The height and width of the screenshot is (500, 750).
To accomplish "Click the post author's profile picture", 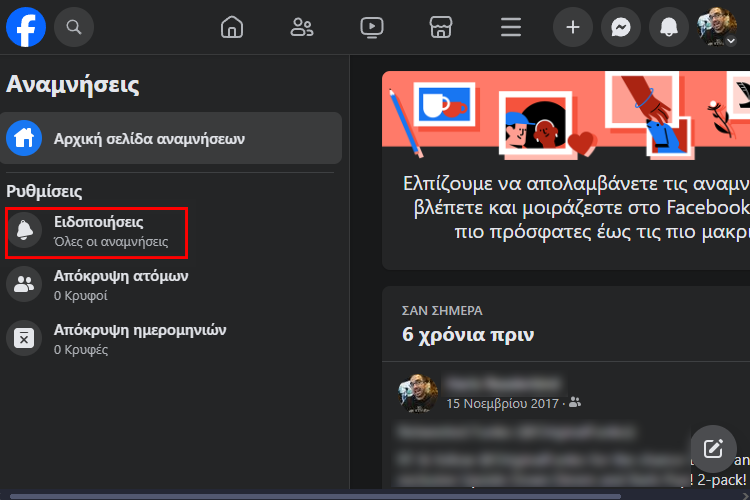I will pos(419,393).
